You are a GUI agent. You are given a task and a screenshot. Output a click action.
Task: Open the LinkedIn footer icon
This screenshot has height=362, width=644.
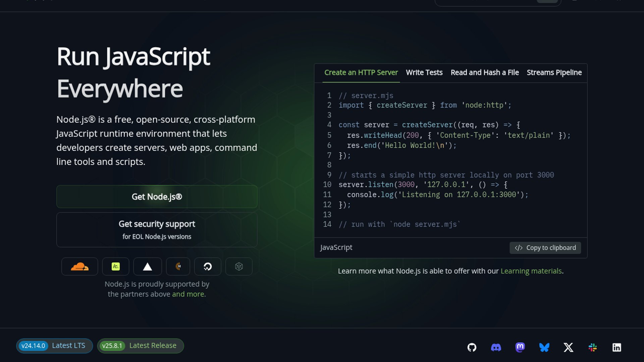click(617, 347)
